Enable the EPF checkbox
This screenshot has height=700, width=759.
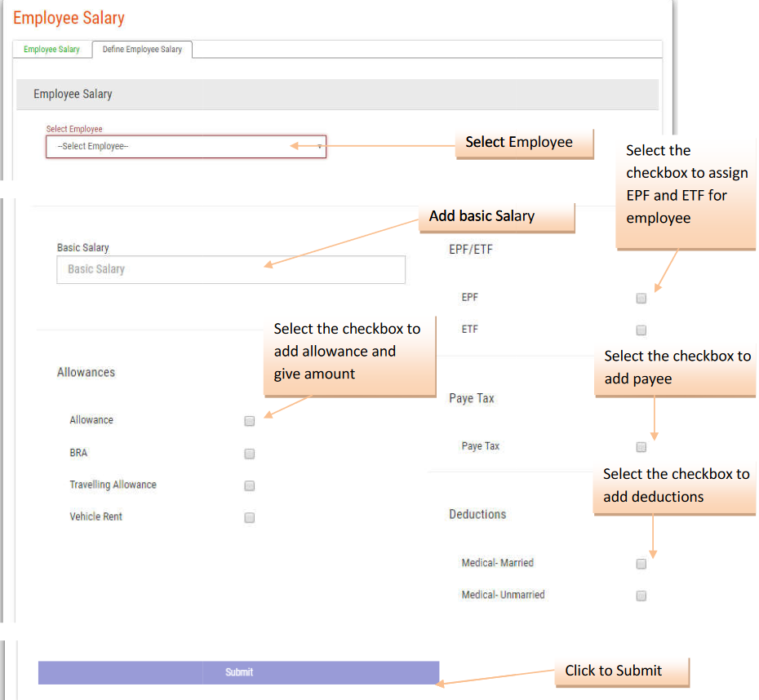(641, 299)
